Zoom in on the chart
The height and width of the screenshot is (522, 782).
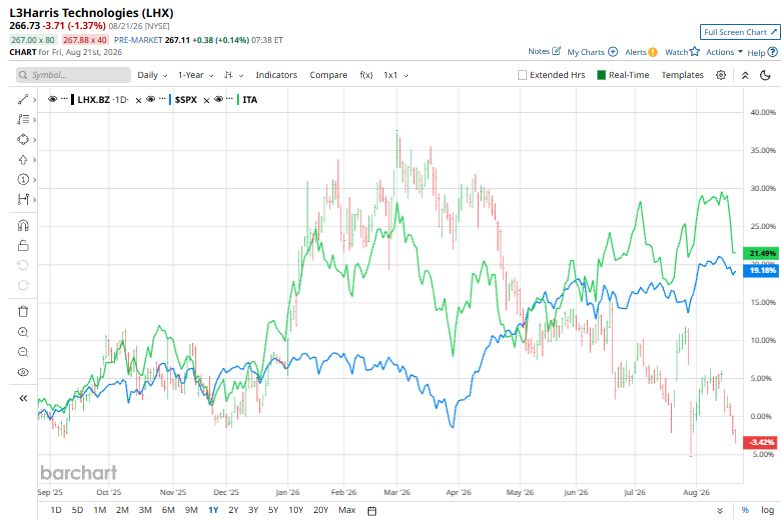(x=23, y=332)
